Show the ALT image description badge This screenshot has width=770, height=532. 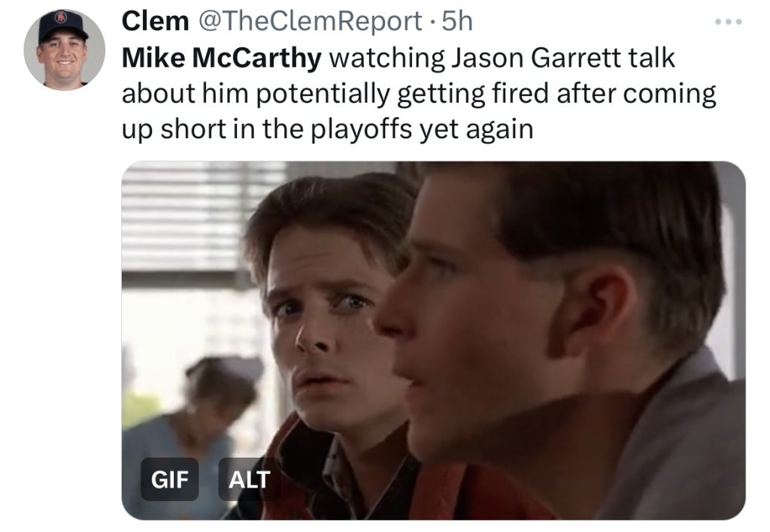click(x=249, y=479)
